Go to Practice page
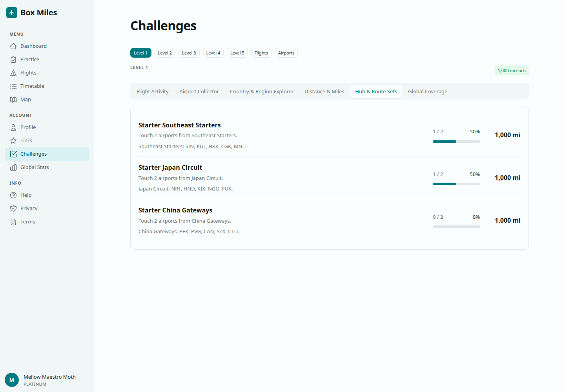 pos(47,60)
